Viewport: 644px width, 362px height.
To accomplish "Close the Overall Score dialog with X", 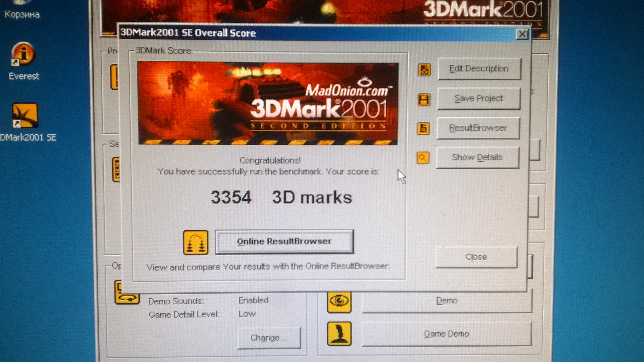I will click(x=522, y=34).
